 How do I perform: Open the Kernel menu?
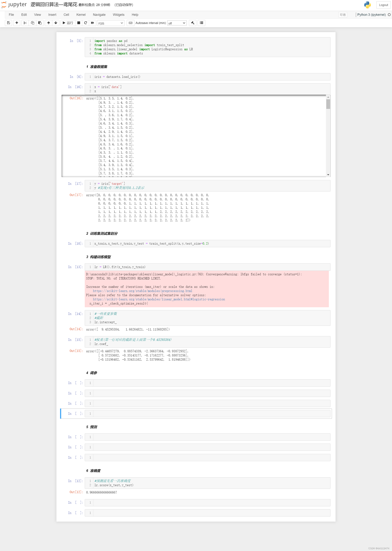pos(81,15)
